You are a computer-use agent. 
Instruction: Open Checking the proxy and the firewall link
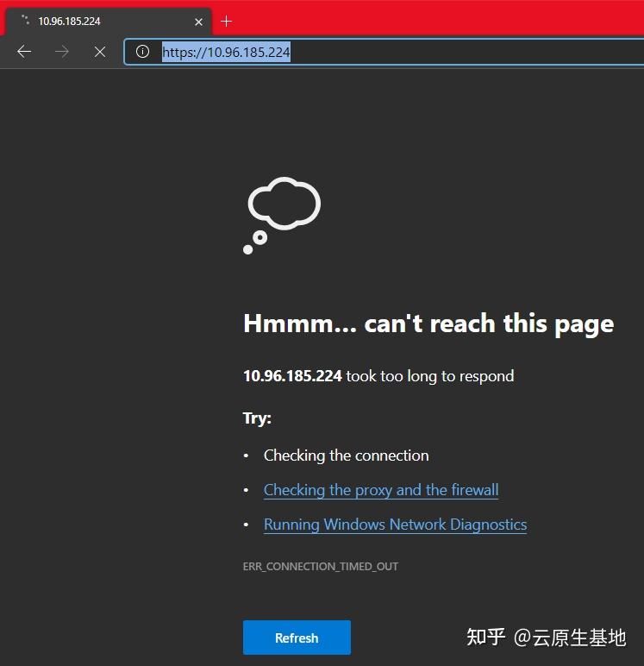pos(381,490)
